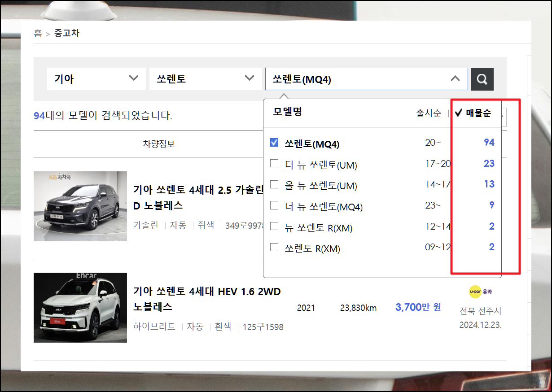Click the 2021 year value
The width and height of the screenshot is (552, 392).
(306, 308)
